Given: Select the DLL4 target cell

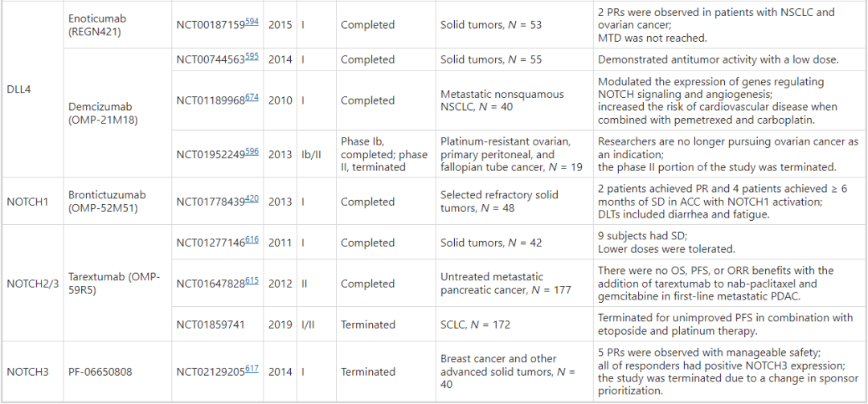Looking at the screenshot, I should (20, 88).
